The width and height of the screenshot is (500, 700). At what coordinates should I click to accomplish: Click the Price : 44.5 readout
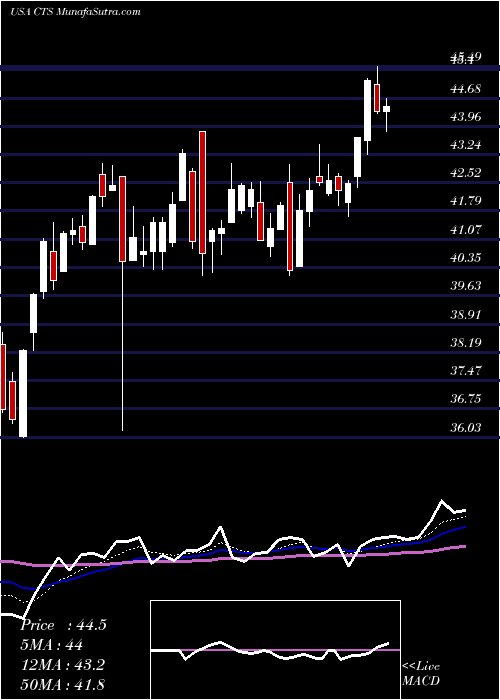(63, 625)
